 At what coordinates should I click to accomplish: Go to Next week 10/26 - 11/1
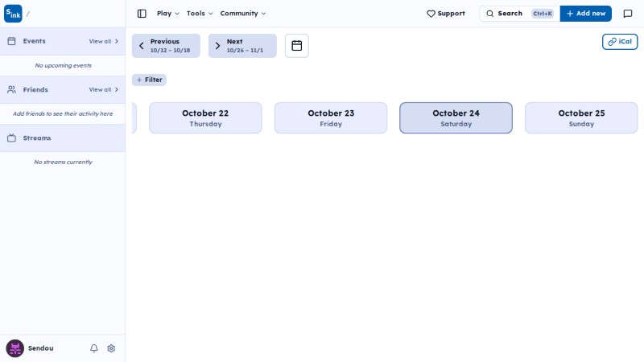pos(242,46)
